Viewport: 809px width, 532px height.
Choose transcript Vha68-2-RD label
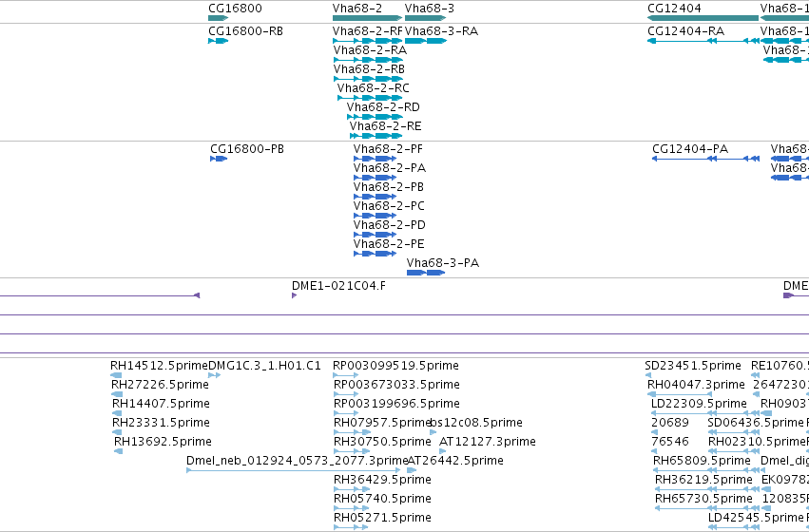(x=383, y=107)
